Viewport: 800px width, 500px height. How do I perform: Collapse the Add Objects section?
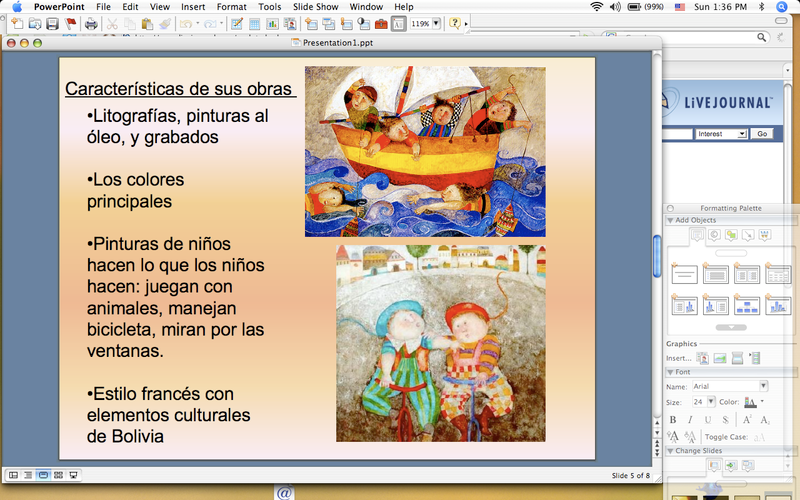point(670,220)
